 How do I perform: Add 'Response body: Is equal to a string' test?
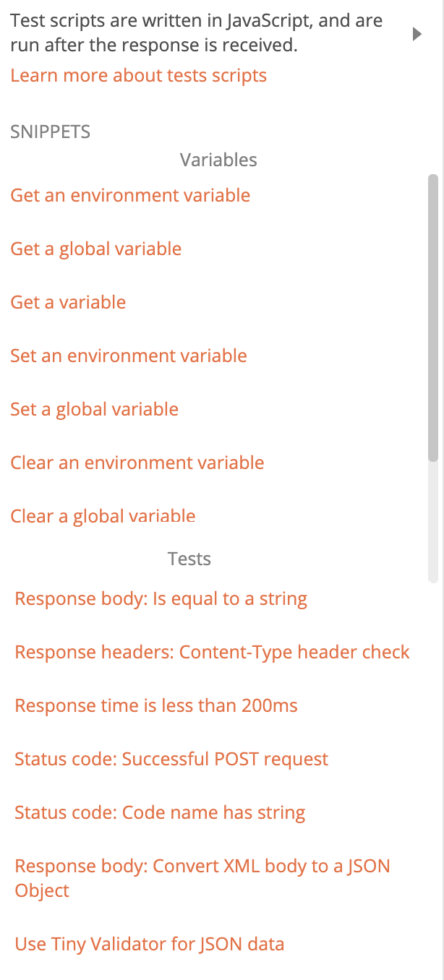[x=161, y=598]
